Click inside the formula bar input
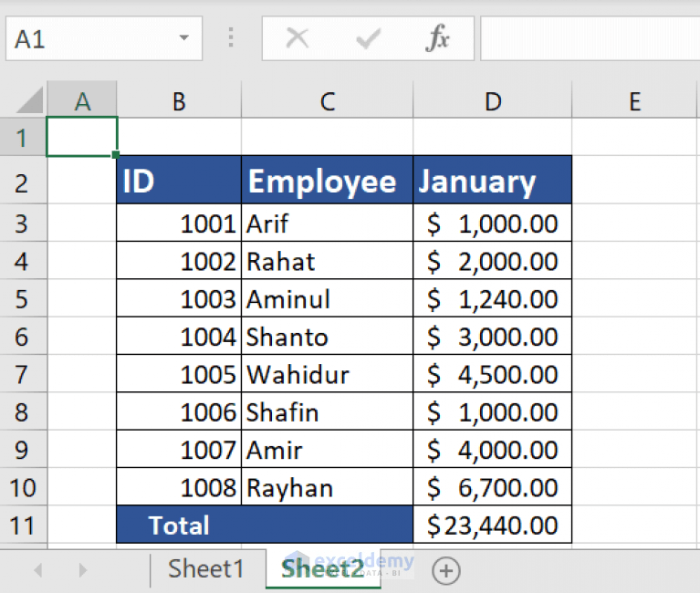 pos(590,38)
